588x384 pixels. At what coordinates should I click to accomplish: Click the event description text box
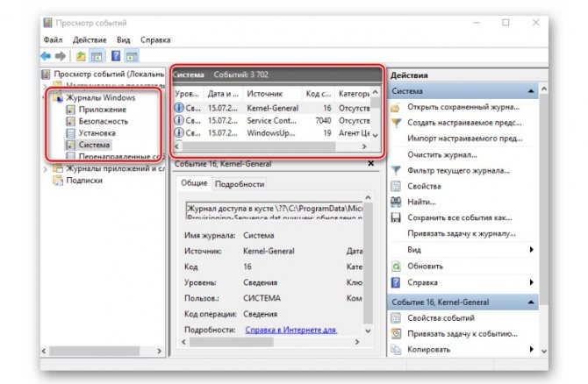(x=275, y=211)
